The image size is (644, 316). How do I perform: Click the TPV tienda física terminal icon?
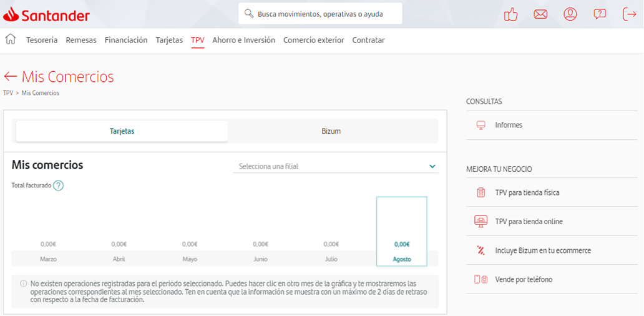tap(481, 192)
